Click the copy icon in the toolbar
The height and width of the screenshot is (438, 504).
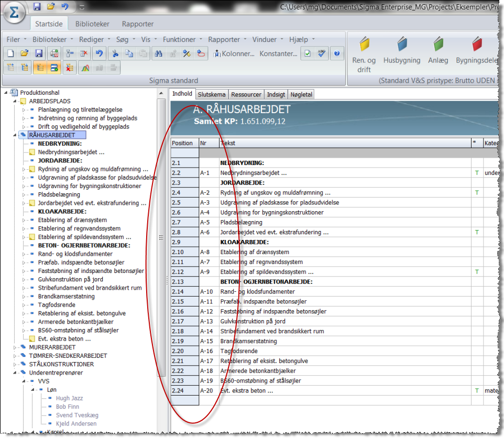point(129,53)
